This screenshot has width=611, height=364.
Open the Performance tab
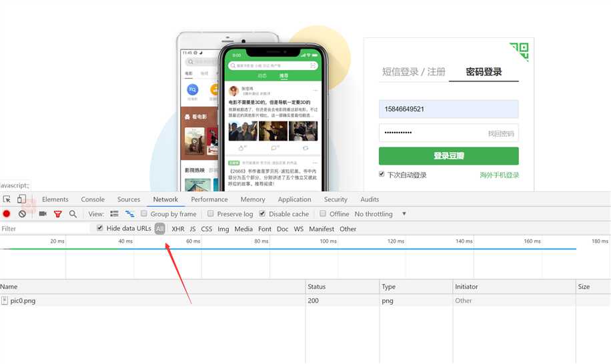[209, 199]
